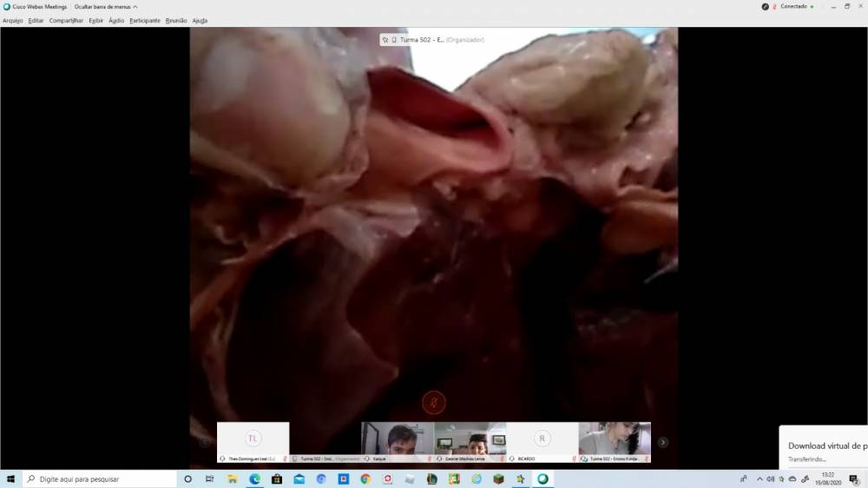Click the Windows Start button
This screenshot has width=868, height=488.
point(10,478)
